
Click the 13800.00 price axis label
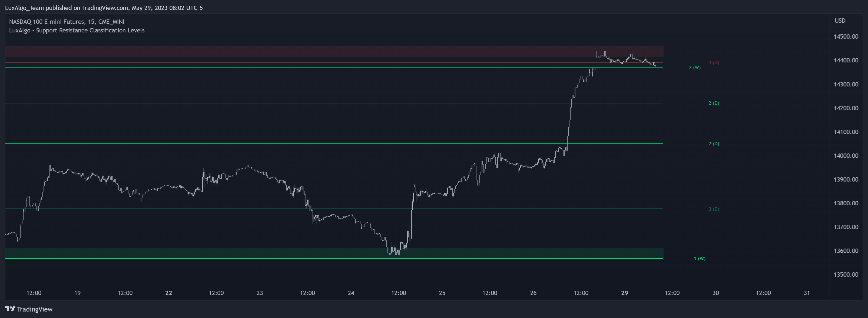[846, 203]
